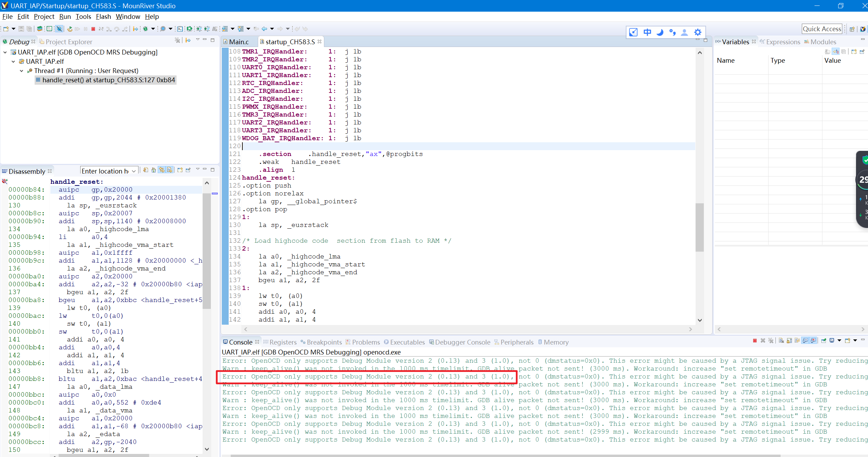Click the editor vertical scrollbar thumb
Screen dimensions: 868x457
(700, 228)
